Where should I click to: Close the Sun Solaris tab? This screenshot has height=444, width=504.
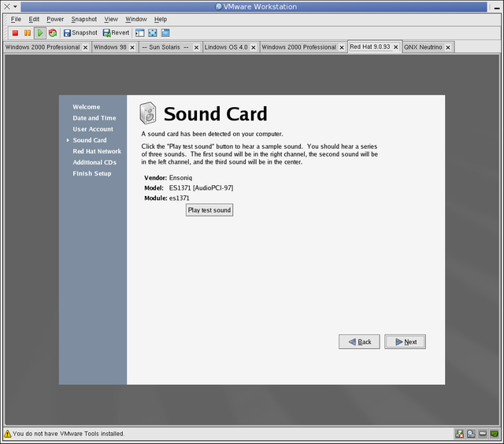coord(196,47)
